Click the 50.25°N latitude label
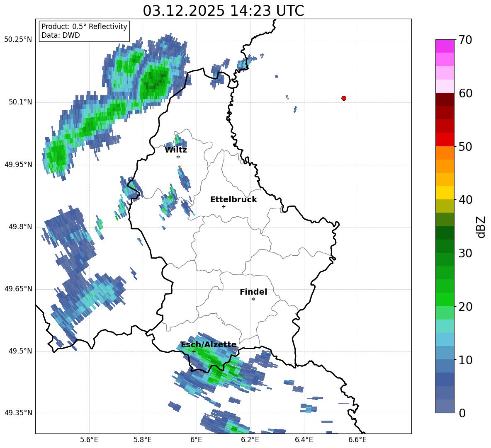Screen dimensions: 491x448 (x=18, y=40)
